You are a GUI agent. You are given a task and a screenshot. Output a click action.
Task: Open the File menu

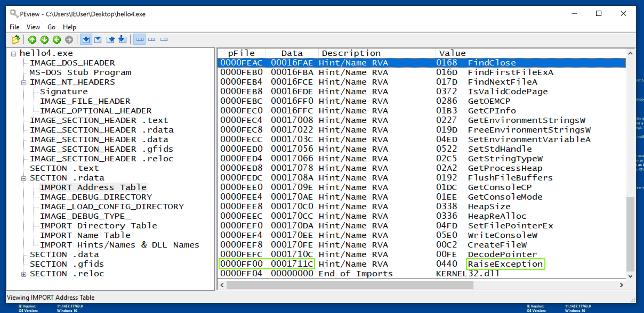tap(14, 27)
